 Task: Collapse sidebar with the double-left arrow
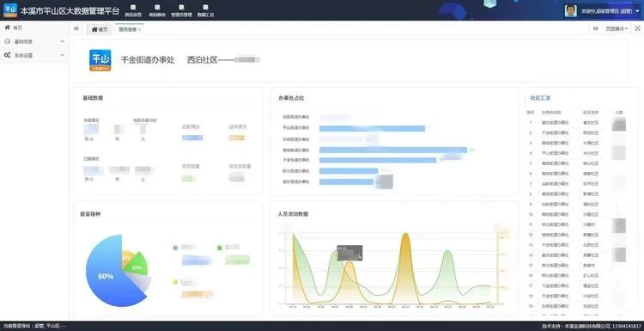(76, 28)
